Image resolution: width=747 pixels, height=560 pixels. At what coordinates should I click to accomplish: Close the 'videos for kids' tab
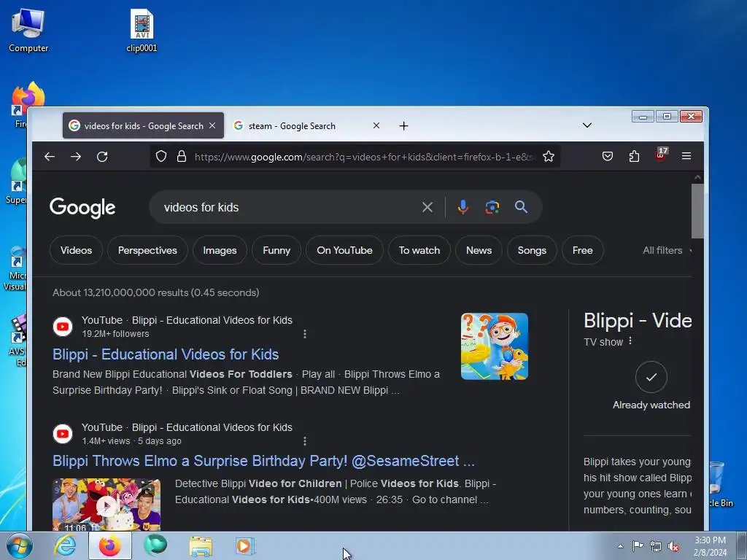(212, 125)
